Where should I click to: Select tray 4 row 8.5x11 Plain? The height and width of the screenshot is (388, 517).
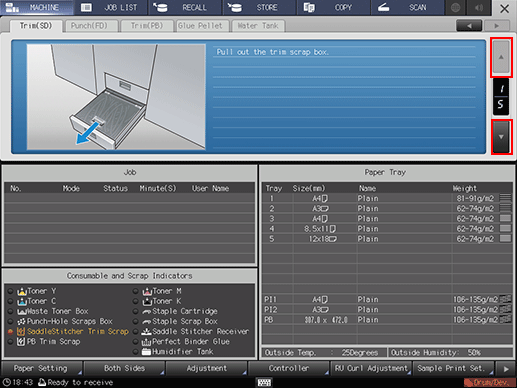click(387, 229)
